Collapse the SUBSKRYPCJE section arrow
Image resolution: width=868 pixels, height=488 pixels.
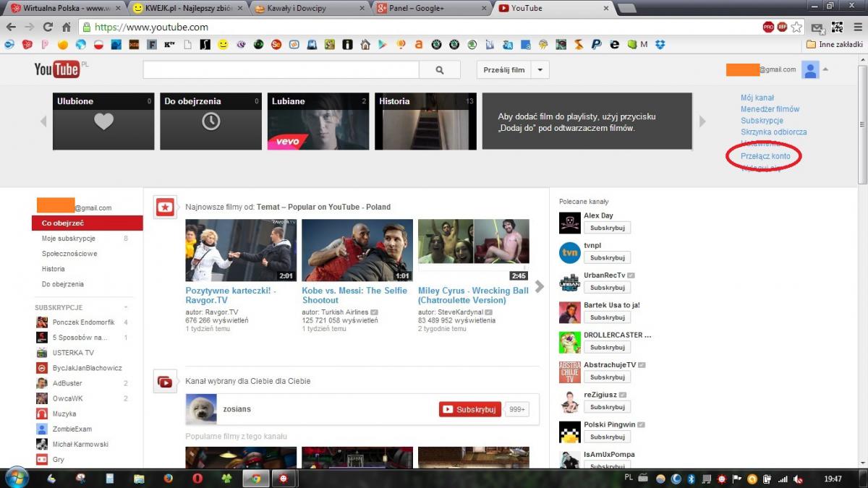(127, 308)
